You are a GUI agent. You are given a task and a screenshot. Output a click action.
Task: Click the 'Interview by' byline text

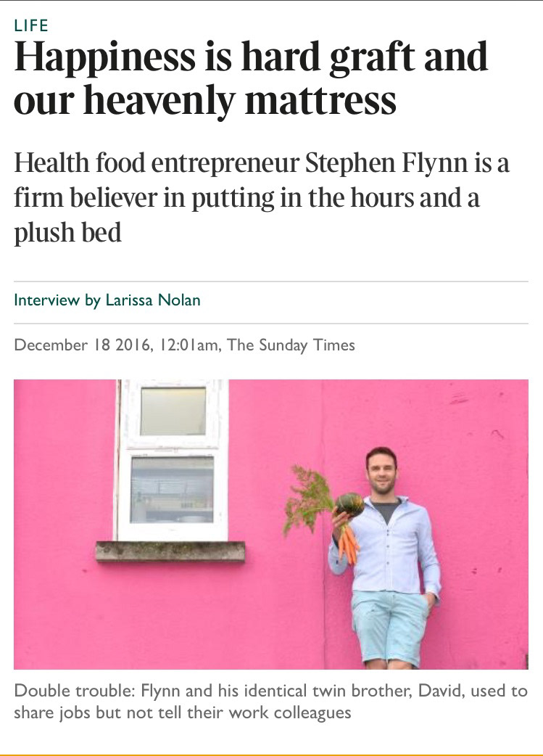pyautogui.click(x=57, y=300)
